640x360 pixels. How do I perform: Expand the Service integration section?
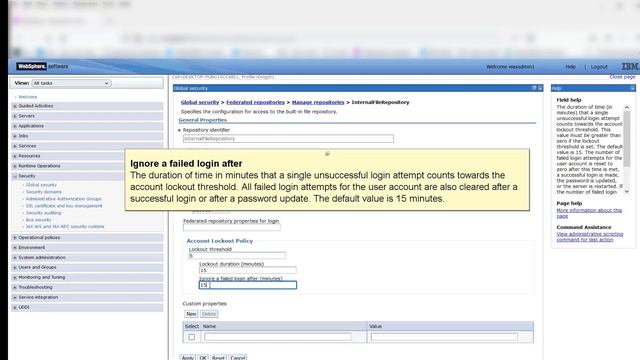tap(15, 298)
